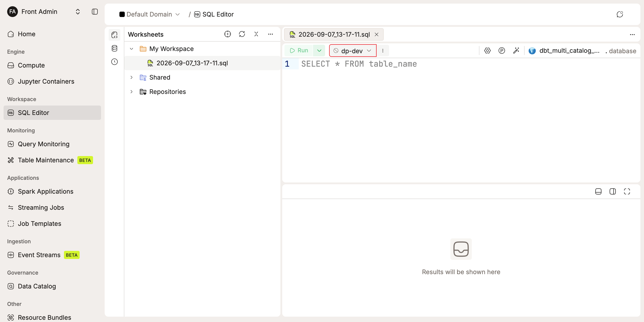
Task: Open the editor settings gear icon
Action: click(x=487, y=51)
